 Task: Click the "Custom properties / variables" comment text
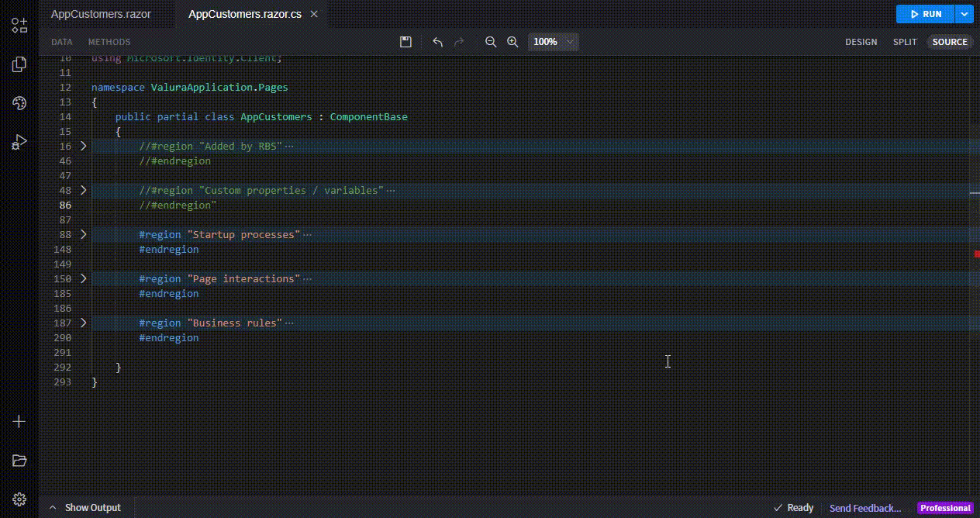click(262, 191)
